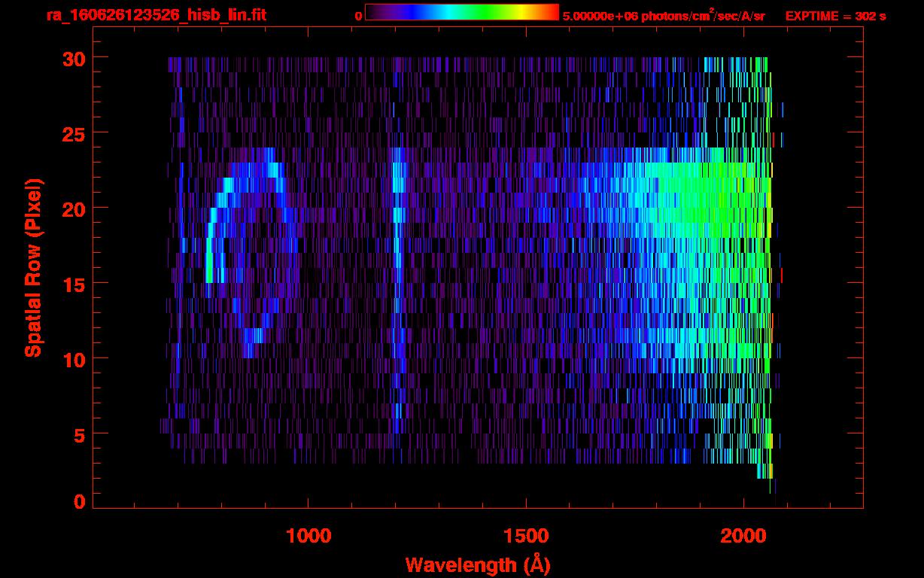
Task: Click the vertical emission line near 1200 Å
Action: click(x=398, y=226)
